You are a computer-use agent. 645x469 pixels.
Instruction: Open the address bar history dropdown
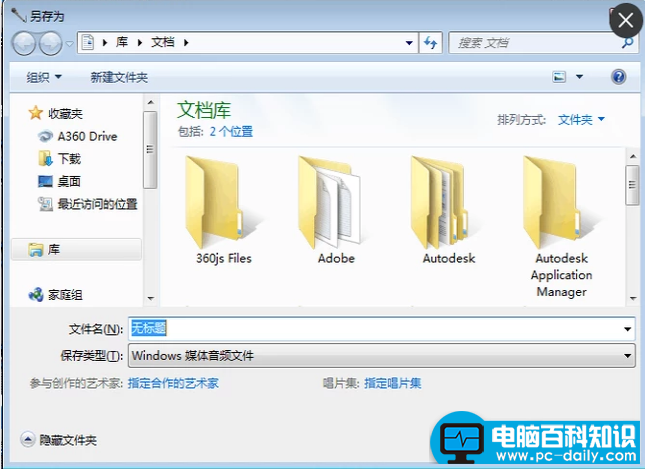click(409, 43)
